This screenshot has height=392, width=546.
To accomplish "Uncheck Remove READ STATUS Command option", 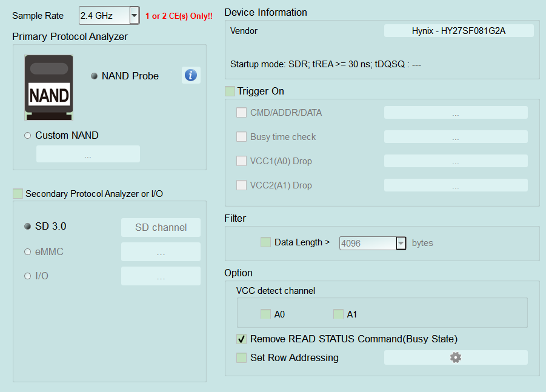I will (x=241, y=339).
